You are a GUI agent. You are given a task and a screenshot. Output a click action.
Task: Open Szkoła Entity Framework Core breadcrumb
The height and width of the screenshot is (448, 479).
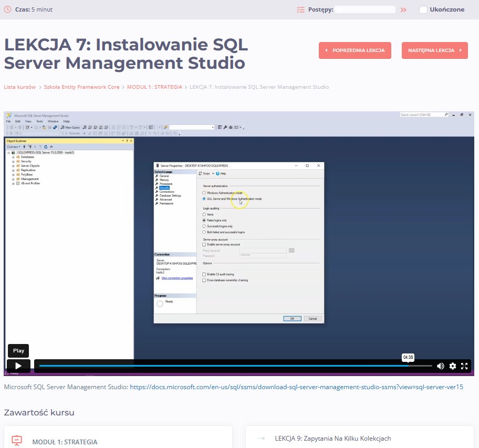pos(81,87)
